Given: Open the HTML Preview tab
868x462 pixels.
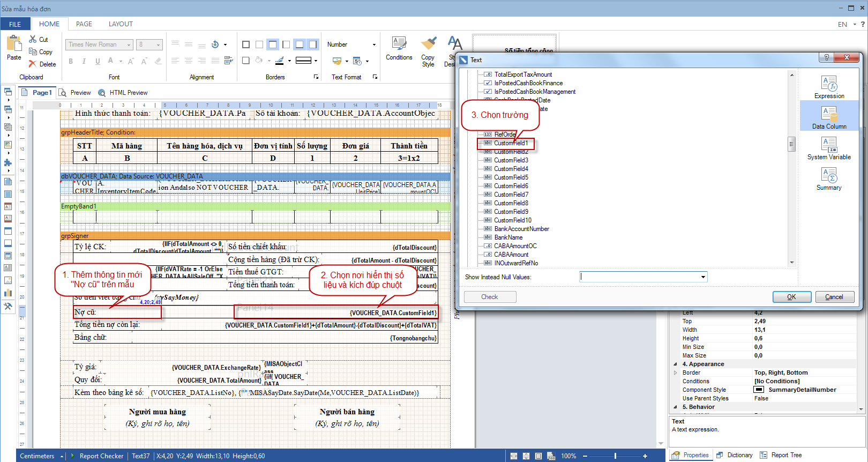Looking at the screenshot, I should click(123, 93).
